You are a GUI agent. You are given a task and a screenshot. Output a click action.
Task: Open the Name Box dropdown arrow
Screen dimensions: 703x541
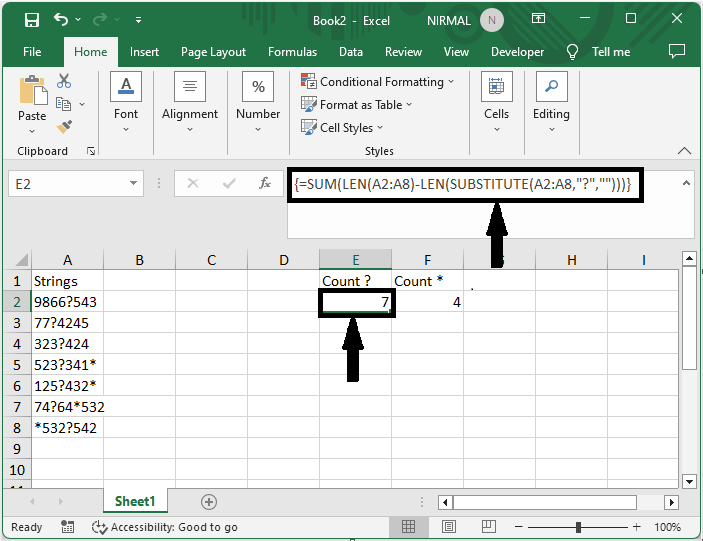click(133, 183)
